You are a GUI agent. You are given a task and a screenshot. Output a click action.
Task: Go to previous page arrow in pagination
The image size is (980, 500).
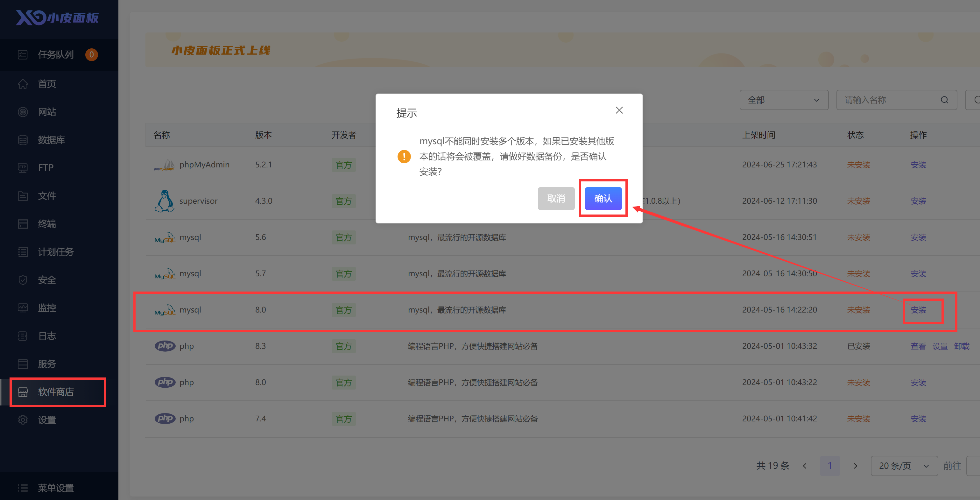pos(805,466)
